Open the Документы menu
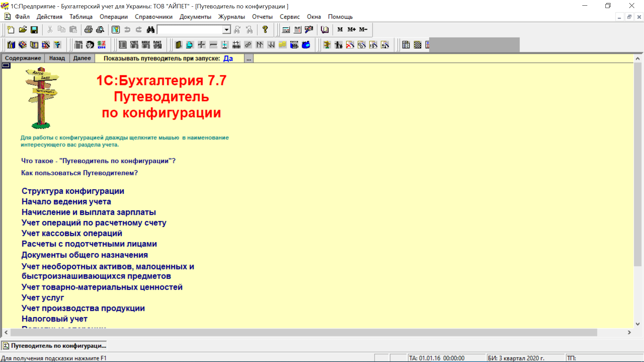644x362 pixels. click(x=195, y=17)
